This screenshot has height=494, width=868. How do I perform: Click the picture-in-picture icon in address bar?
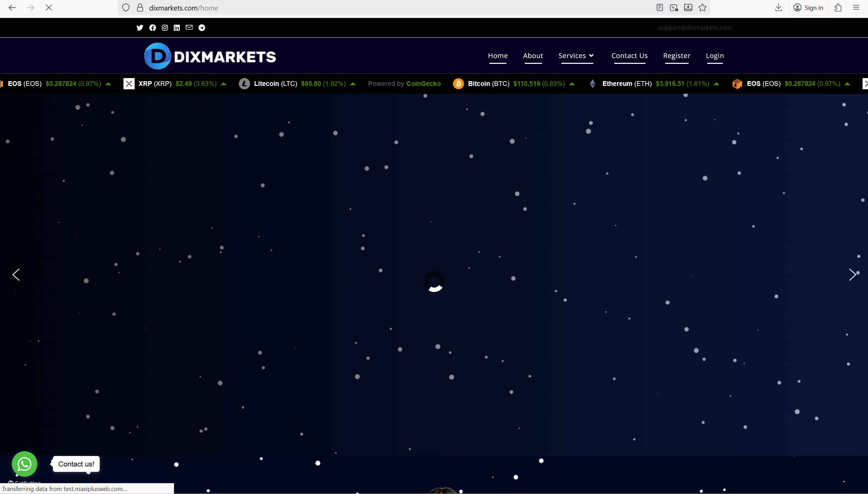tap(674, 7)
